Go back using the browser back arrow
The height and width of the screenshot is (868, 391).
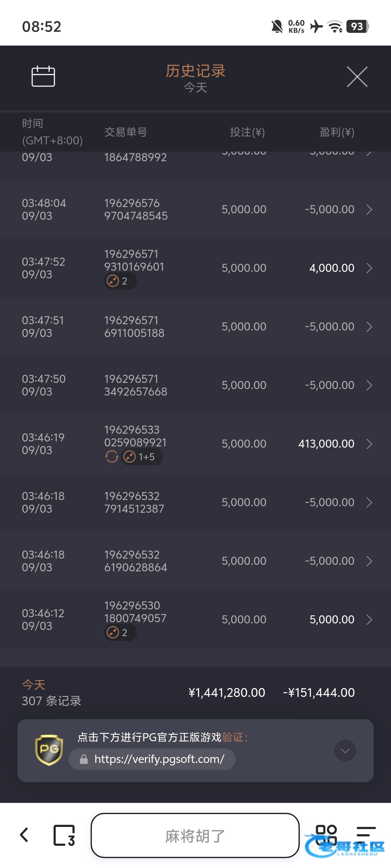point(24,835)
